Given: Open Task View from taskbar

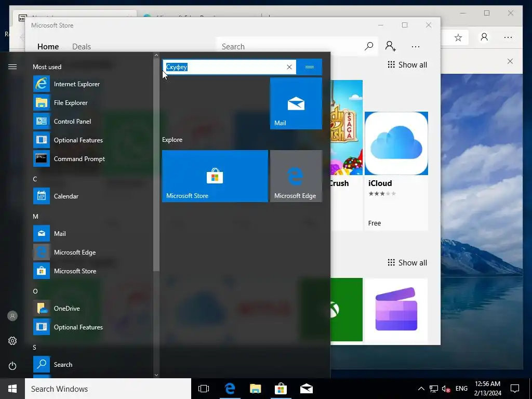Looking at the screenshot, I should click(x=204, y=389).
